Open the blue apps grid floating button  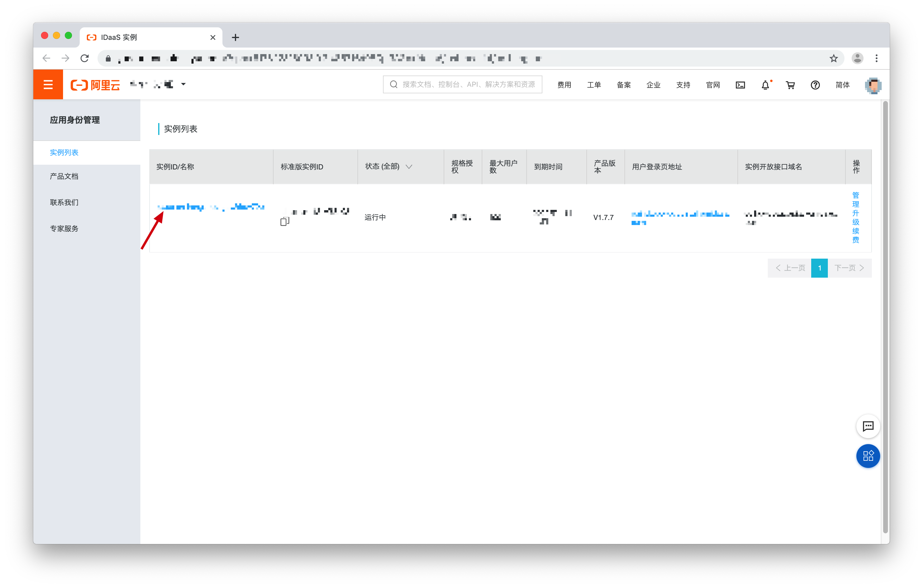(x=868, y=456)
